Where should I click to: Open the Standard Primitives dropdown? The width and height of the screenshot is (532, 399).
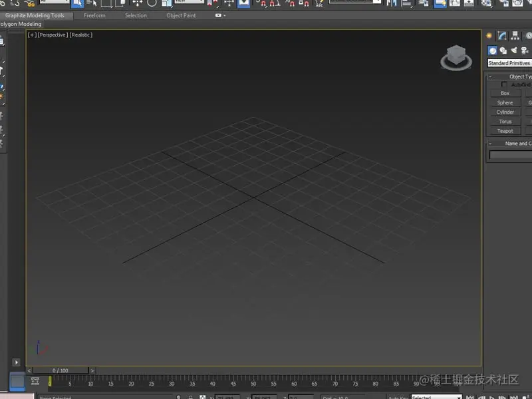(x=509, y=63)
